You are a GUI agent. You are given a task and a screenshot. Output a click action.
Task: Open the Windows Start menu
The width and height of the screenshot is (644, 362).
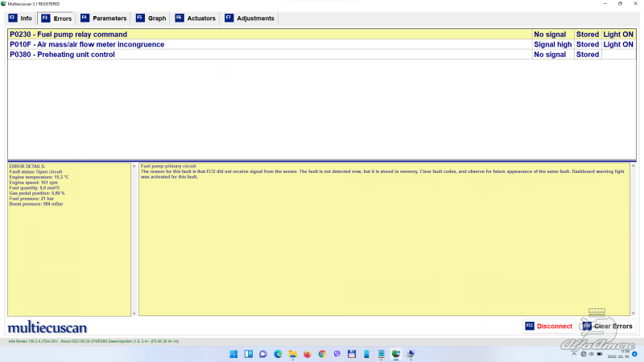(x=233, y=354)
